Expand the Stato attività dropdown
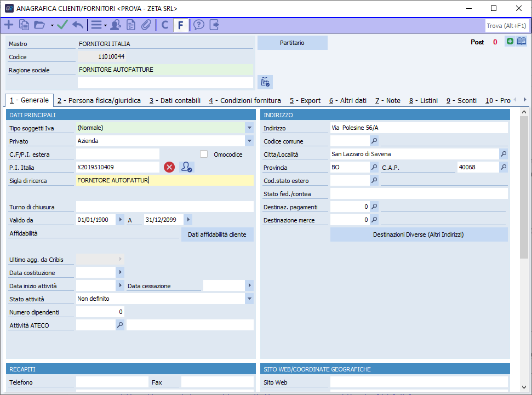Viewport: 532px width, 395px height. (249, 299)
